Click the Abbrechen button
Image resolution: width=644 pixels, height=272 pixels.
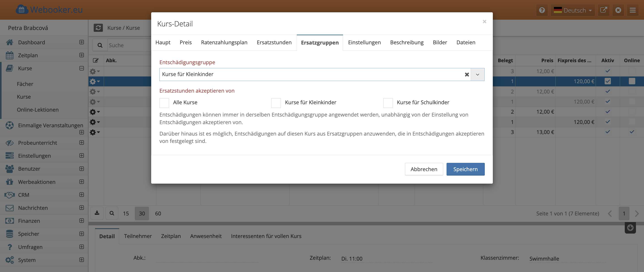424,169
